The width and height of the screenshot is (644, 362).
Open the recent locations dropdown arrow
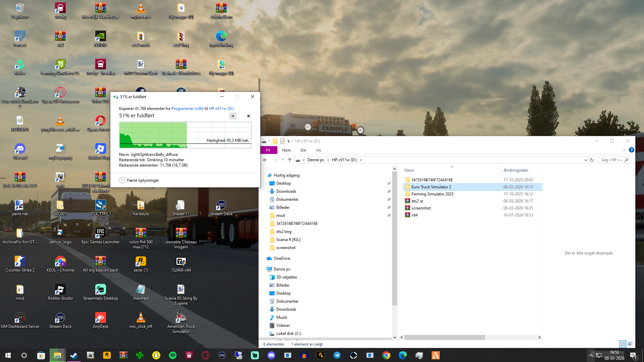283,160
